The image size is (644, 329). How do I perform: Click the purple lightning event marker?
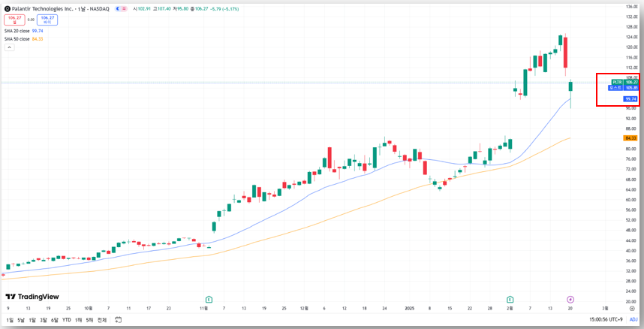(x=570, y=299)
